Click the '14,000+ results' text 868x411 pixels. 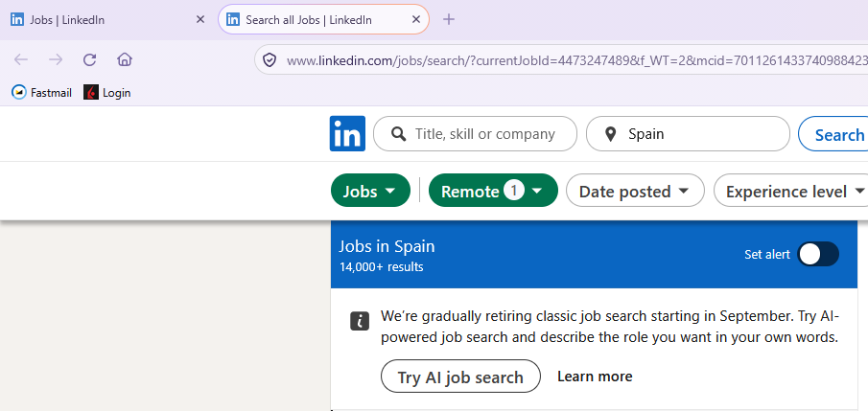[x=382, y=267]
